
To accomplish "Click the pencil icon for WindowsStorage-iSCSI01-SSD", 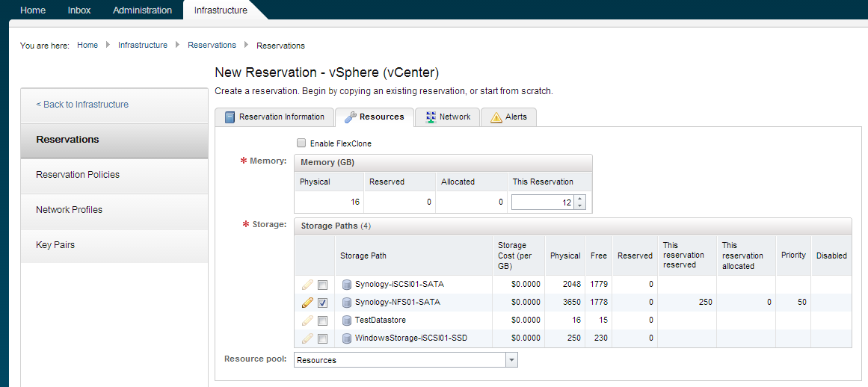I will [307, 338].
